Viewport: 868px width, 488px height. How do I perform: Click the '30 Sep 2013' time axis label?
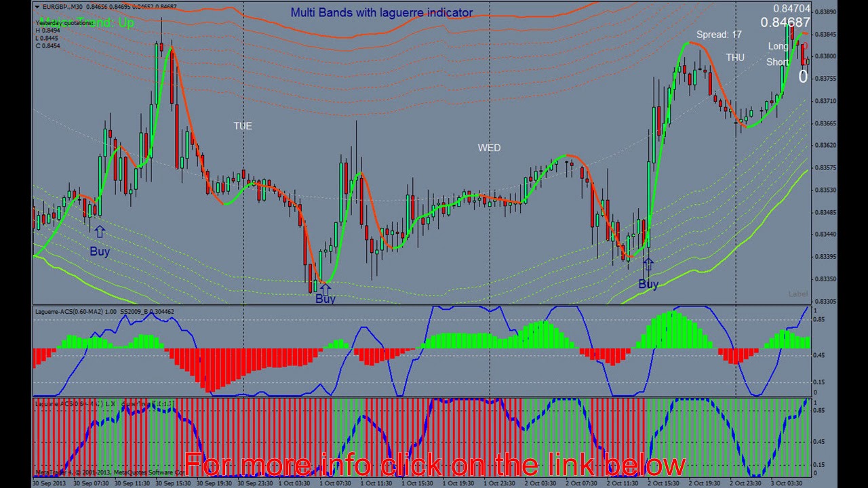coord(50,483)
